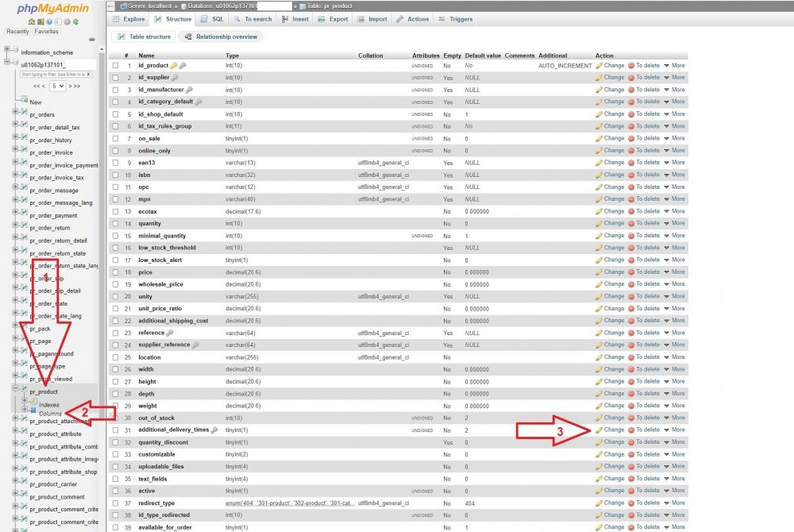Click red delete icon for weight row

pyautogui.click(x=631, y=406)
